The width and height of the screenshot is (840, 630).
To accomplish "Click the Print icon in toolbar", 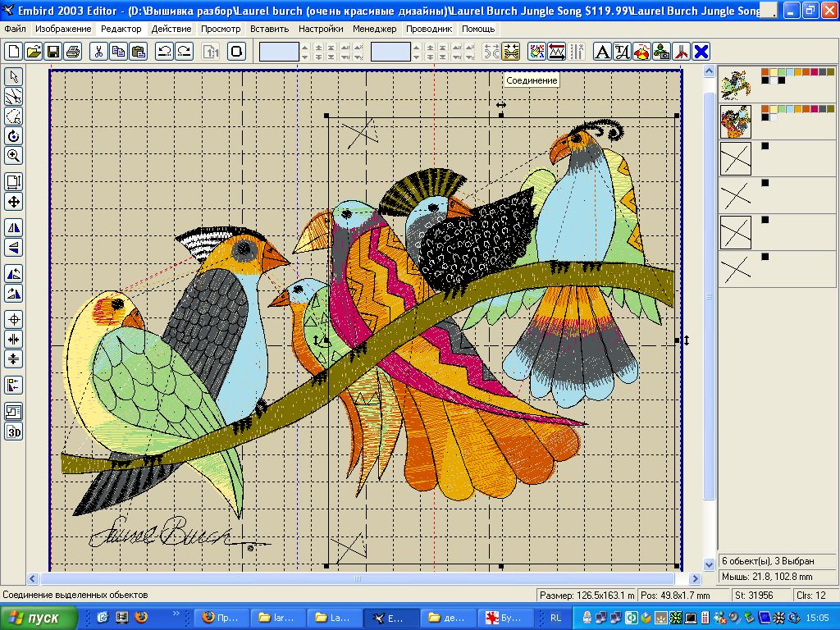I will pos(73,52).
